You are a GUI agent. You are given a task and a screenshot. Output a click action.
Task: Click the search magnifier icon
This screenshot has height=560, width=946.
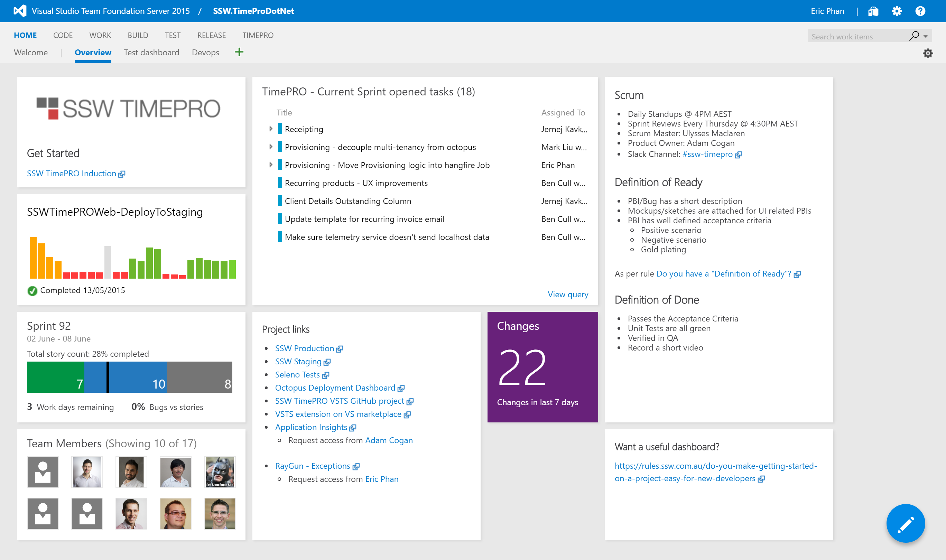click(914, 36)
